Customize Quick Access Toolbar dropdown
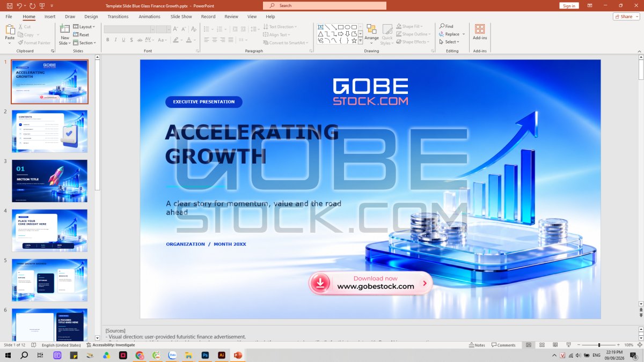Screen dimensions: 644x362 pos(52,5)
